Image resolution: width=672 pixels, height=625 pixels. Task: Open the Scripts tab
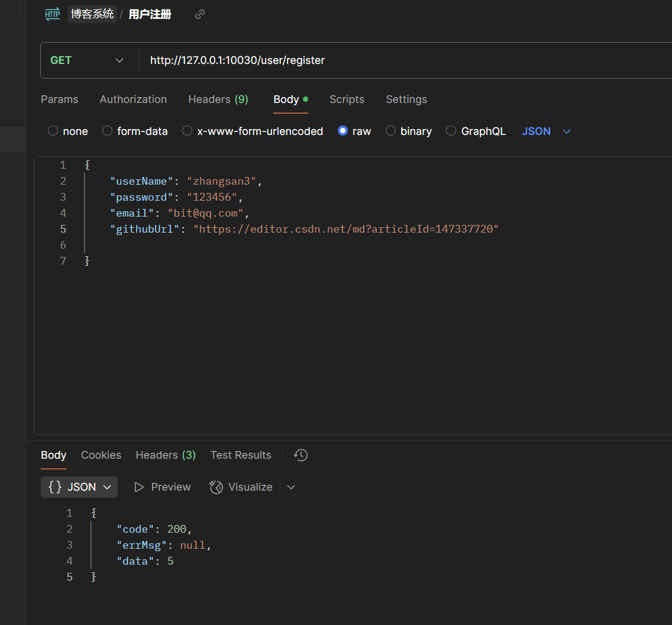(x=347, y=99)
